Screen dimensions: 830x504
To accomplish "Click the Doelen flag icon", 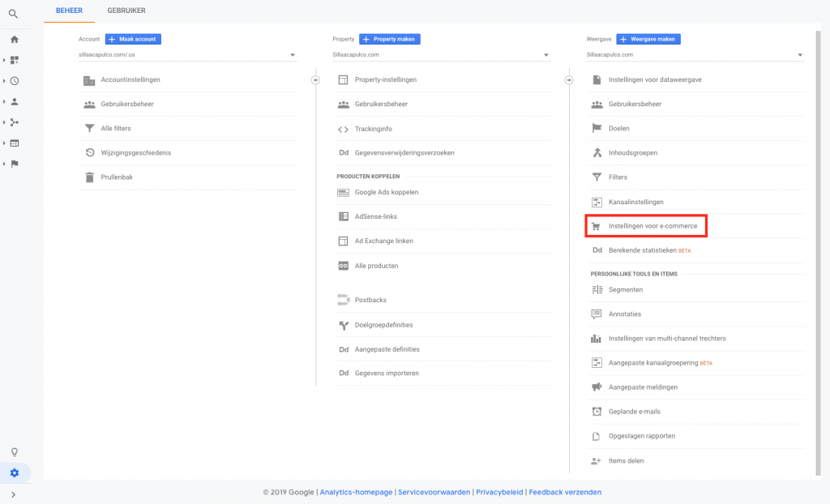I will pos(597,128).
